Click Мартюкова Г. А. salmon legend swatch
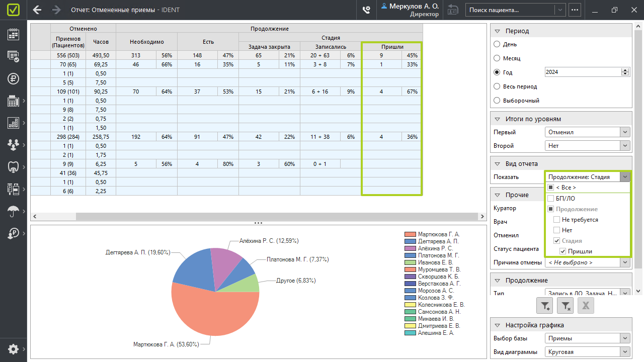This screenshot has width=644, height=362. [410, 234]
